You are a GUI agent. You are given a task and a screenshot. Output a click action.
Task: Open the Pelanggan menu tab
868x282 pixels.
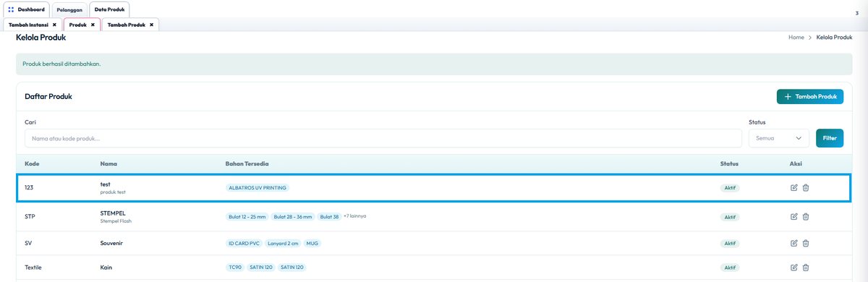coord(69,10)
